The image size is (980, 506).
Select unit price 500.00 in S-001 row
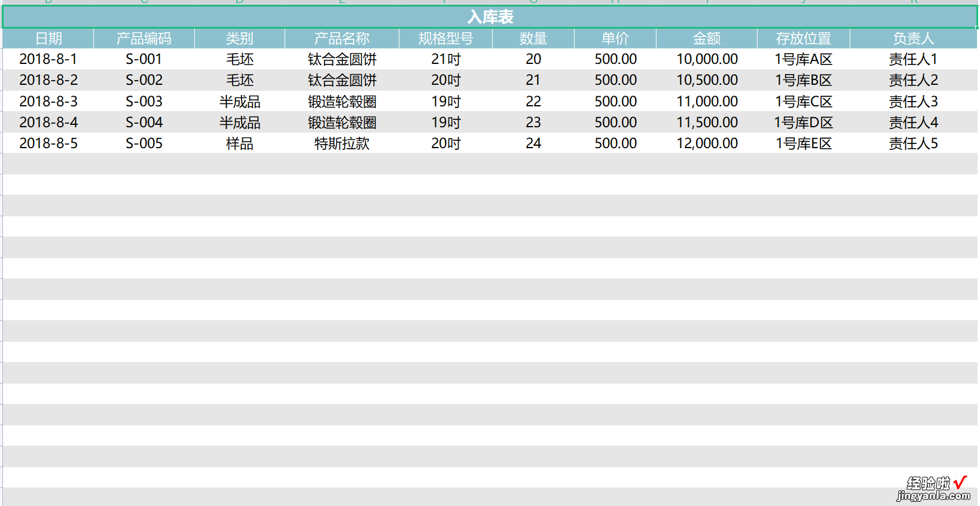tap(615, 59)
